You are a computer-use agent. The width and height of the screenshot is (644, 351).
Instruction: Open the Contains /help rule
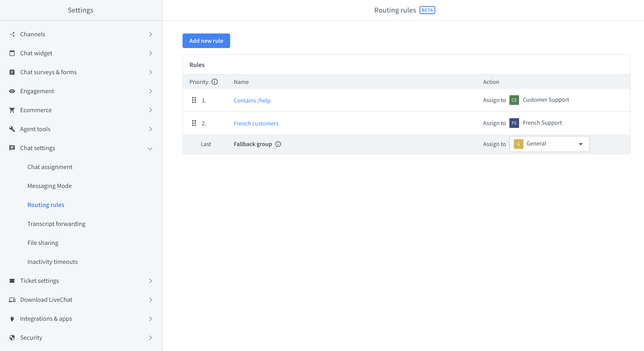(x=252, y=100)
